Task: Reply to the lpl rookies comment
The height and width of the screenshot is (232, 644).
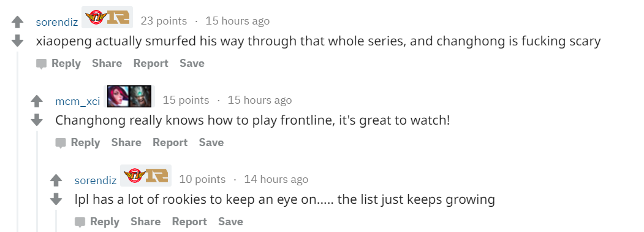Action: click(97, 222)
